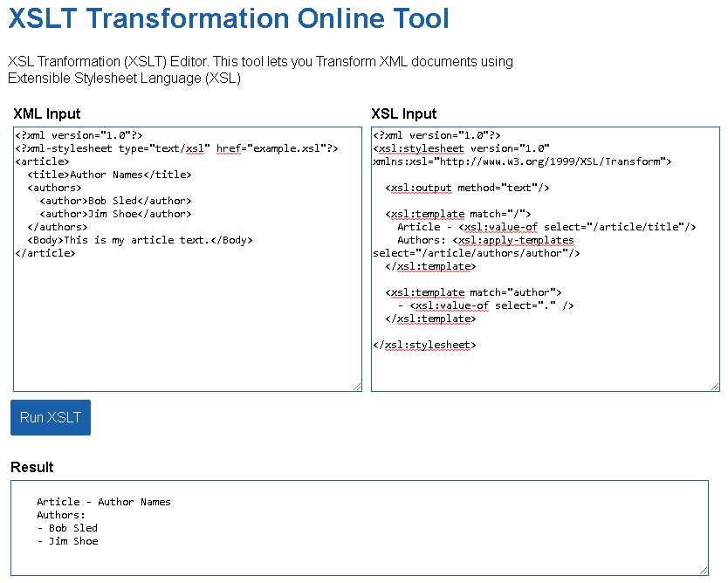Click result line Authors:
The image size is (728, 583).
(61, 515)
